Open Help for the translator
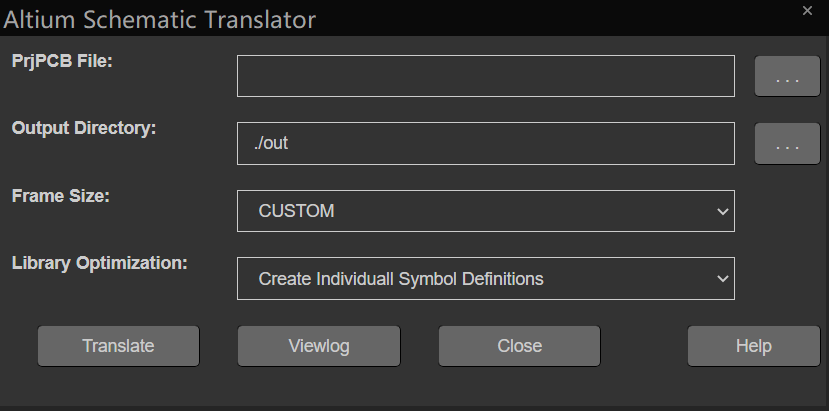The height and width of the screenshot is (411, 829). tap(753, 346)
